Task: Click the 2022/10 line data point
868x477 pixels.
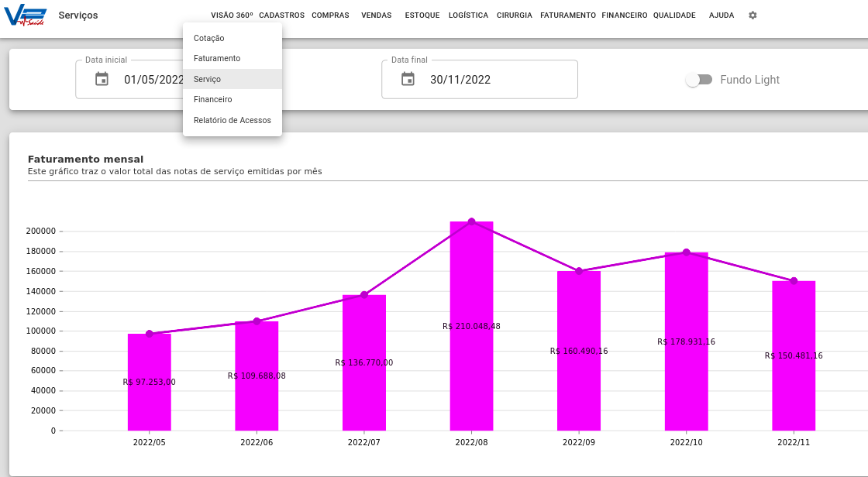Action: (687, 252)
